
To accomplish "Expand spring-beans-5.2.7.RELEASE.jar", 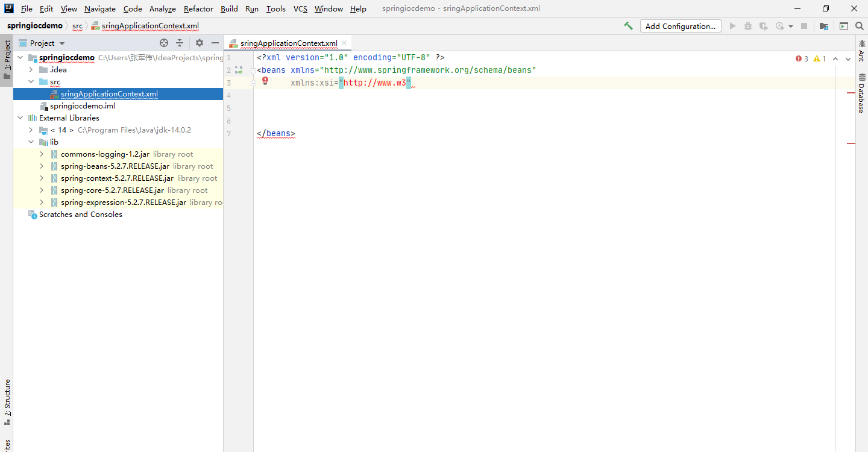I will coord(42,166).
